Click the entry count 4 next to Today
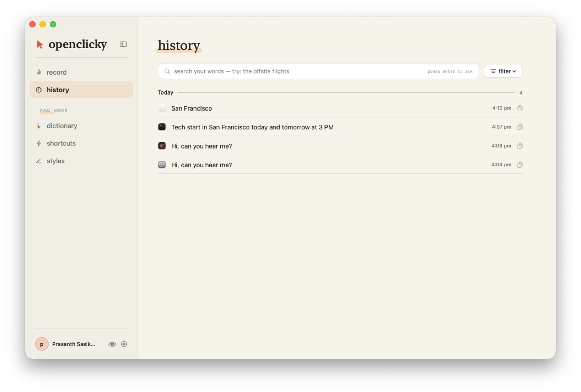Image resolution: width=581 pixels, height=392 pixels. coord(521,93)
